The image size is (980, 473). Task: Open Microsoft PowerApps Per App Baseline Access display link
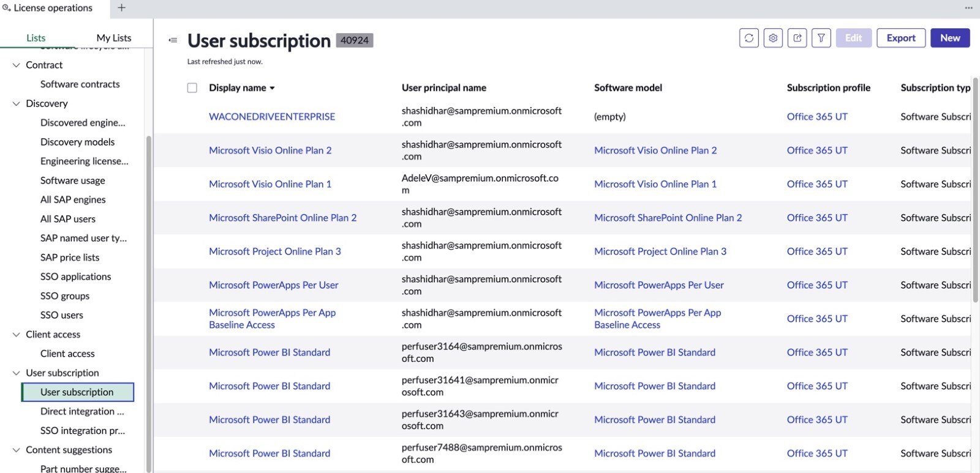[x=273, y=319]
